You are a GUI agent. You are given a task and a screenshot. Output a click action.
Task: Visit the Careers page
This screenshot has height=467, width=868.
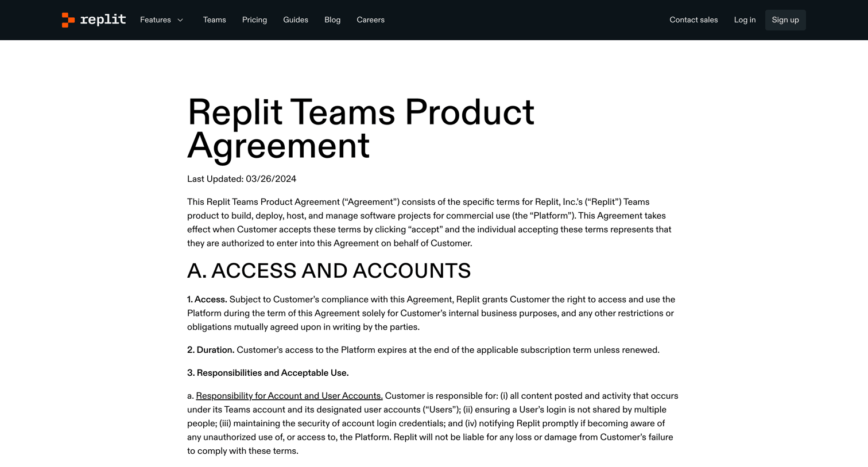370,20
